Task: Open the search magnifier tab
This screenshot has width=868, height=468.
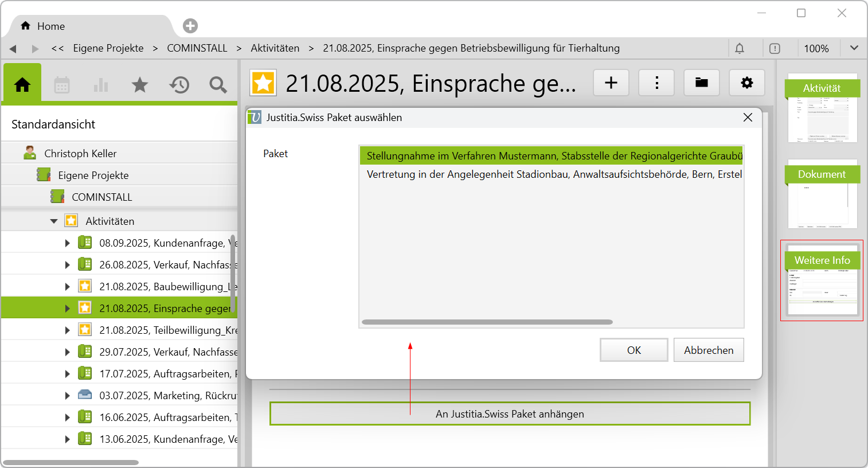Action: 218,85
